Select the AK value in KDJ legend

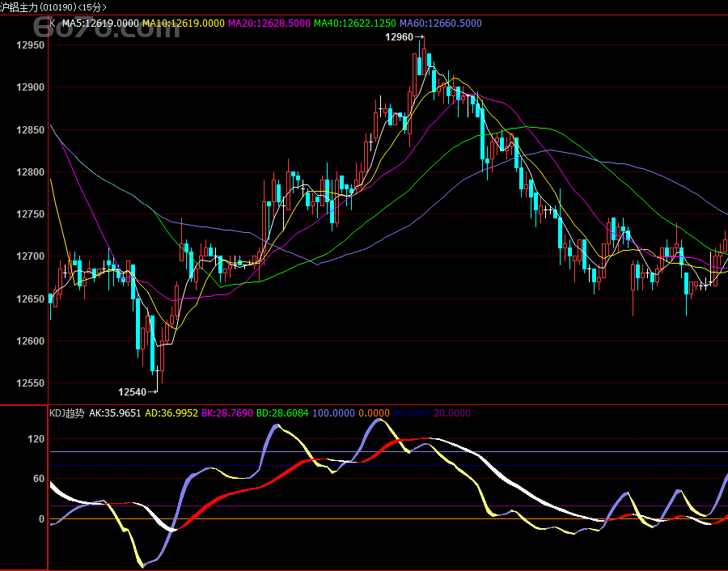[115, 413]
